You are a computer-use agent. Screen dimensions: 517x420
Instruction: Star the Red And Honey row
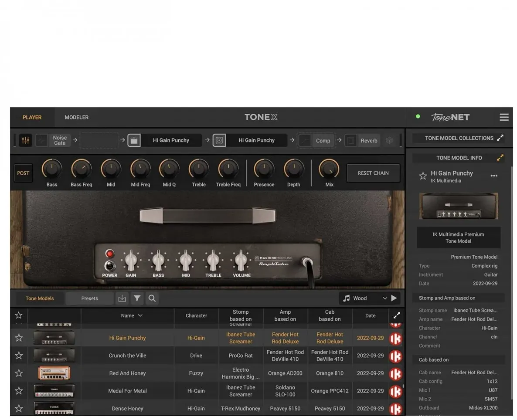pyautogui.click(x=19, y=373)
